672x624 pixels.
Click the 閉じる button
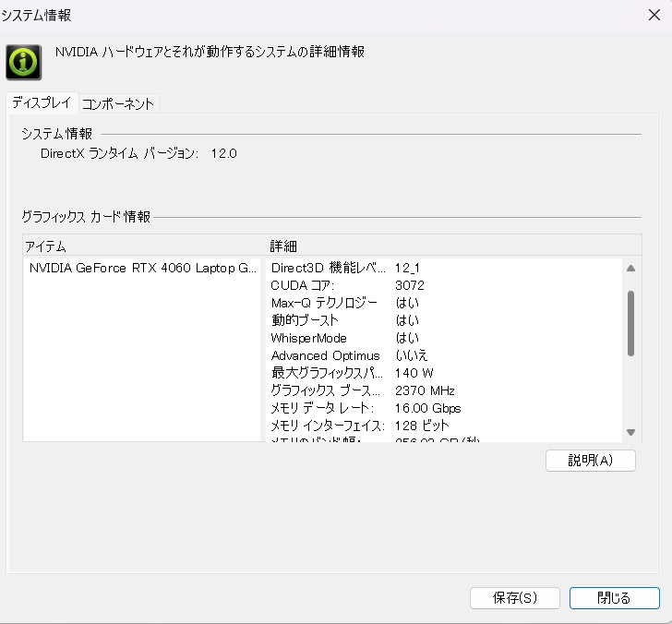[614, 597]
